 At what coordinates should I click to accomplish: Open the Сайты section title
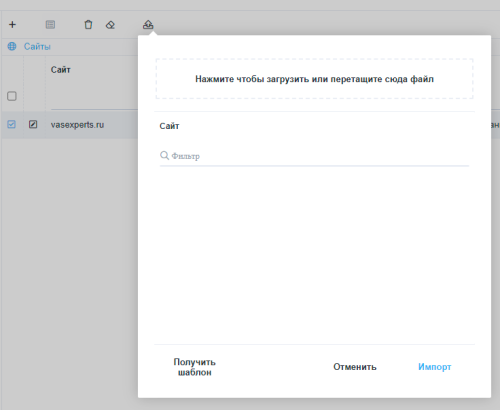[37, 46]
